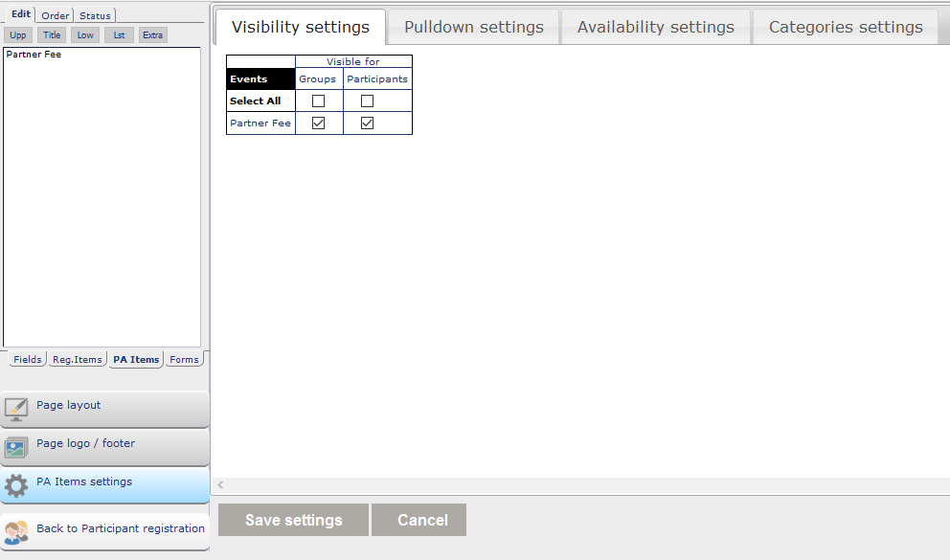The image size is (950, 560).
Task: Uncheck Partner Fee visibility for Participants
Action: [x=367, y=123]
